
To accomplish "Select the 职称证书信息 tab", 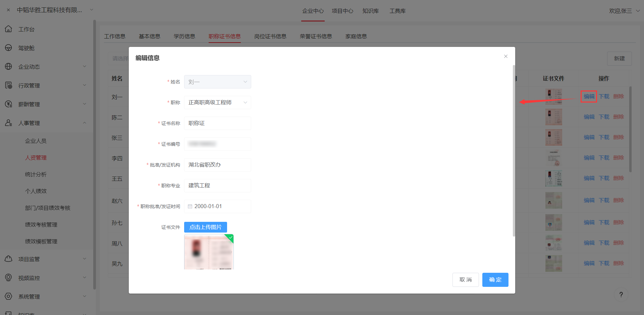I will coord(225,36).
